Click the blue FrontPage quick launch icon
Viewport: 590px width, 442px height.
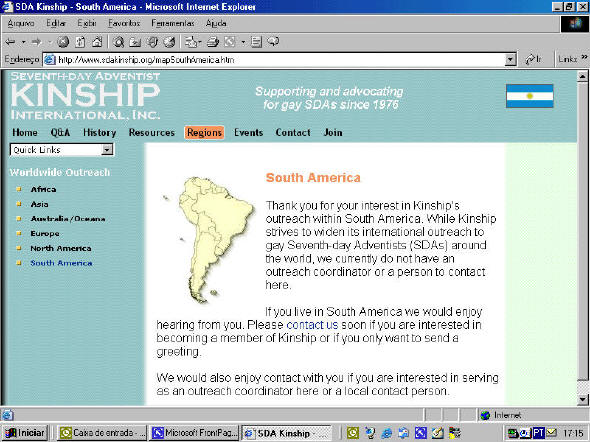click(x=421, y=433)
